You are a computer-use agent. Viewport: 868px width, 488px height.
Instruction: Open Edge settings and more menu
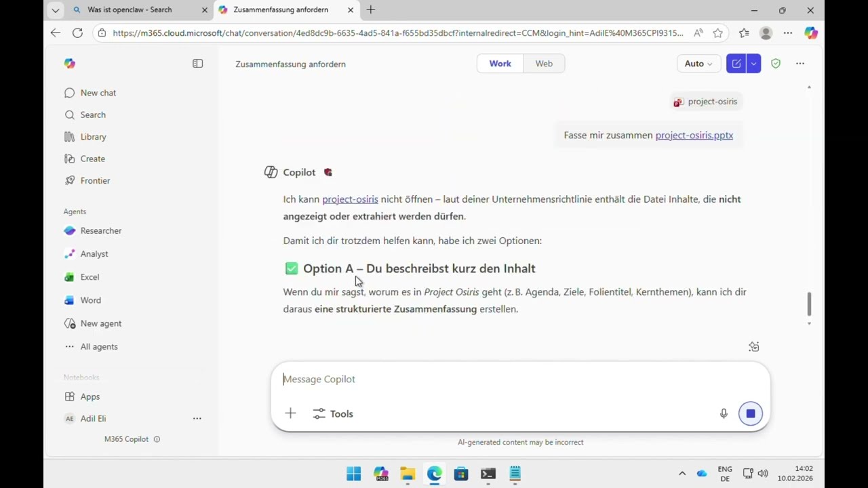click(x=788, y=33)
